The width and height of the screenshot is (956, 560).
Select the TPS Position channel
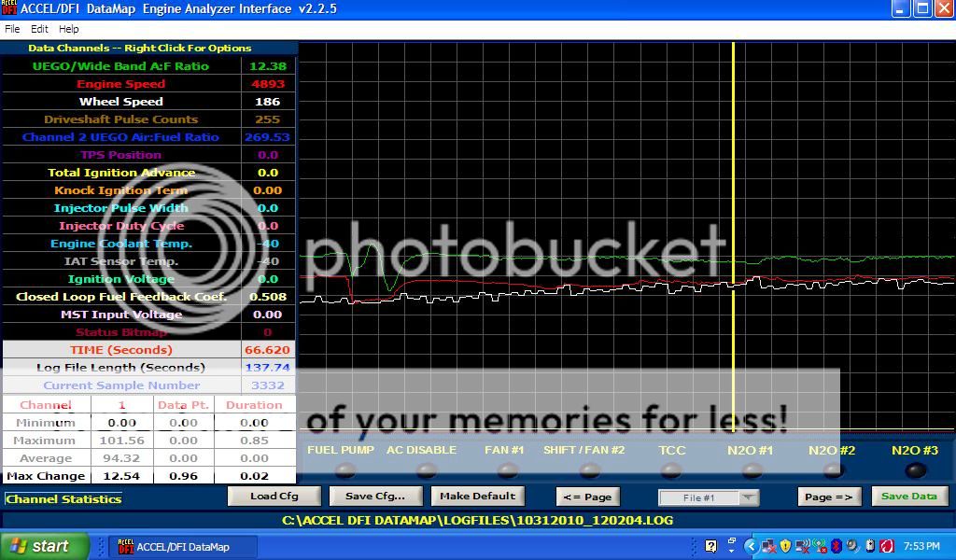coord(120,155)
